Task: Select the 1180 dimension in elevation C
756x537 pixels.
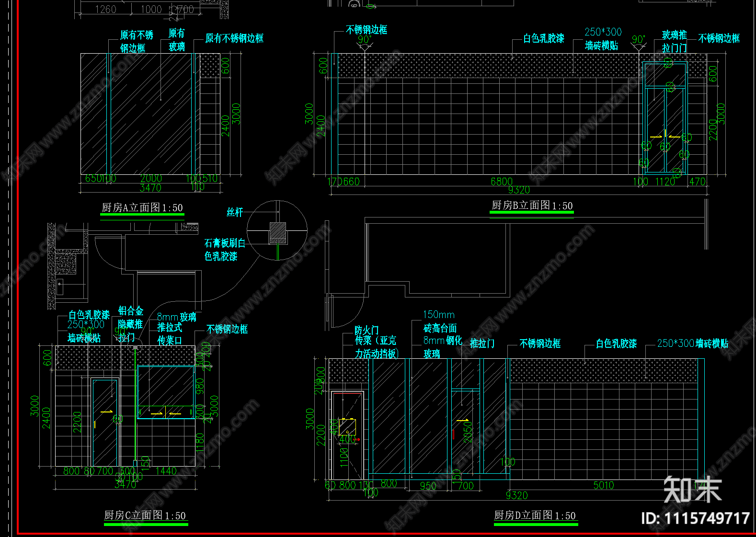Action: click(200, 443)
